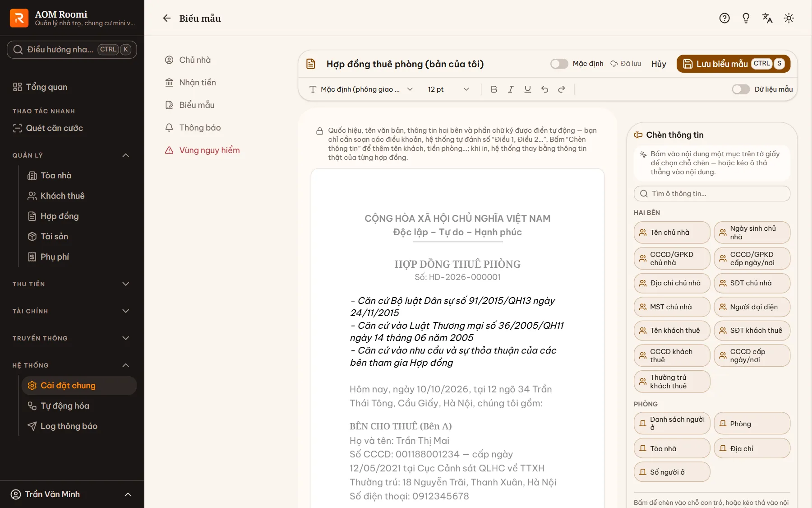Click the Tìm ô thông tin search field
Image resolution: width=812 pixels, height=508 pixels.
point(712,194)
